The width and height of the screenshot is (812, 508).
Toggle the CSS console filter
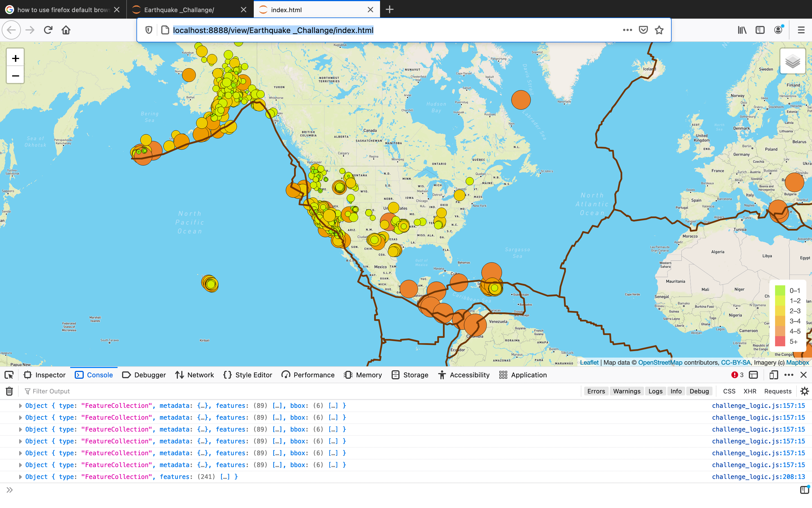click(x=729, y=391)
